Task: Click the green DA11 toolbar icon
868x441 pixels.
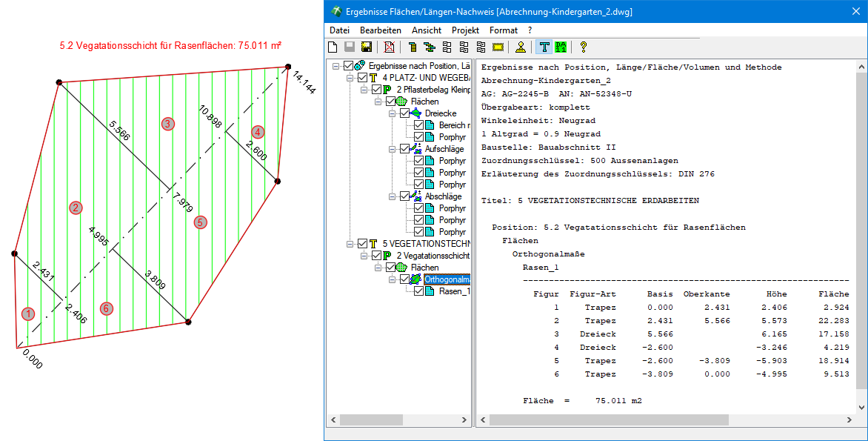Action: [561, 47]
